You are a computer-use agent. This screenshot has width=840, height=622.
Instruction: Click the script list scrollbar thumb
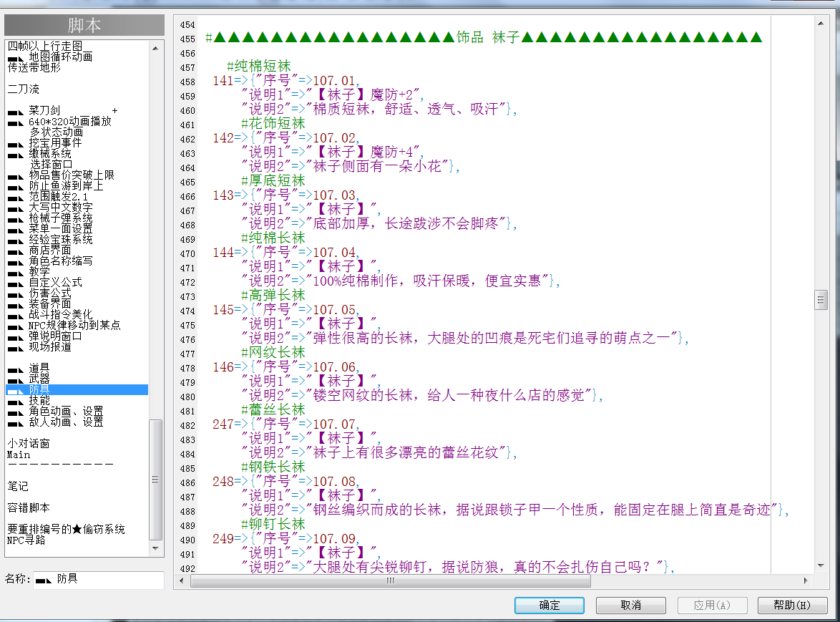155,480
